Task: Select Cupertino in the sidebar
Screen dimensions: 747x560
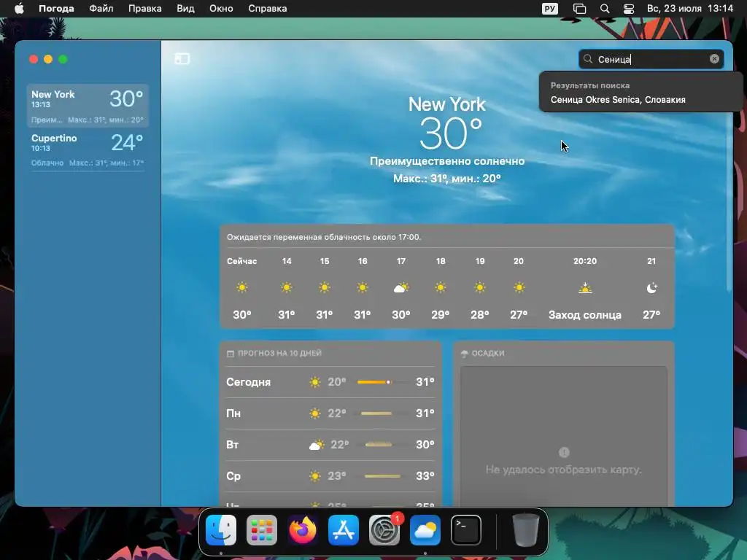Action: 88,149
